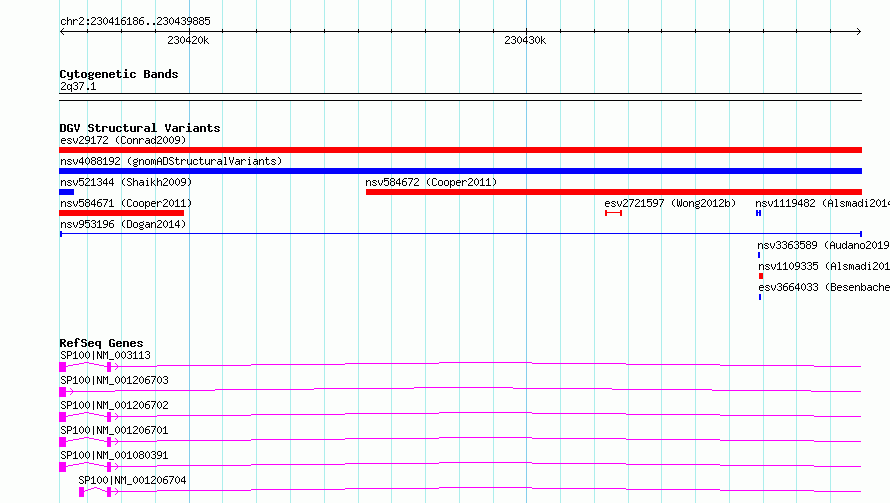Open the nsv1109335 variant label
Screen dimensions: 890x503
pyautogui.click(x=824, y=266)
